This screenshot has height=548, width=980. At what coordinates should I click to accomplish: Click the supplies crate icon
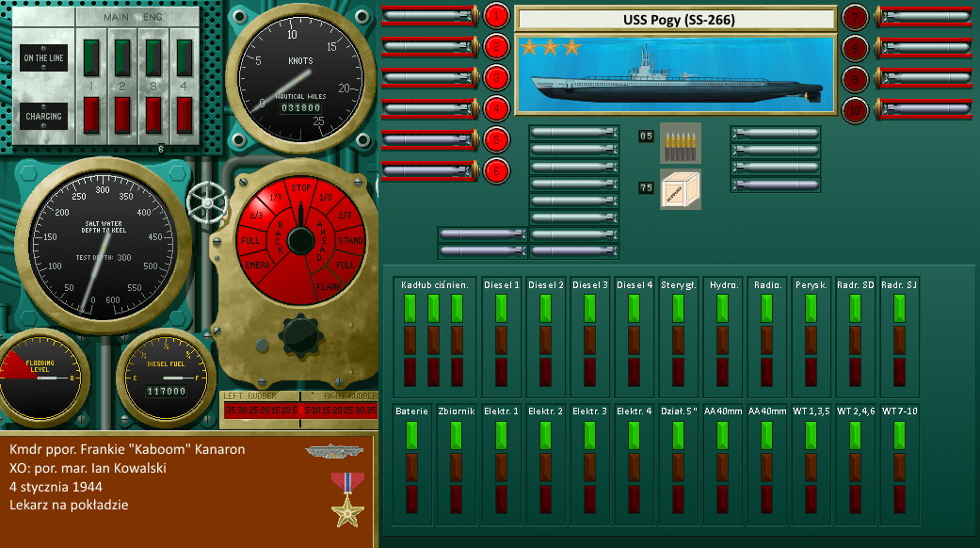pos(680,189)
